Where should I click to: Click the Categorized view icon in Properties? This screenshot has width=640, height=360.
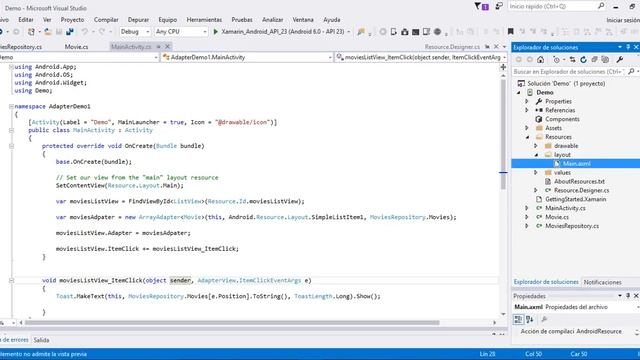[x=518, y=319]
